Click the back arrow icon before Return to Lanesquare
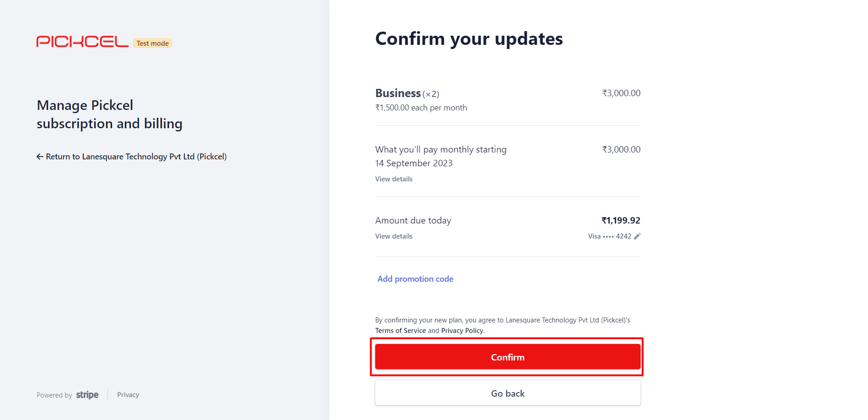This screenshot has height=420, width=868. [40, 157]
